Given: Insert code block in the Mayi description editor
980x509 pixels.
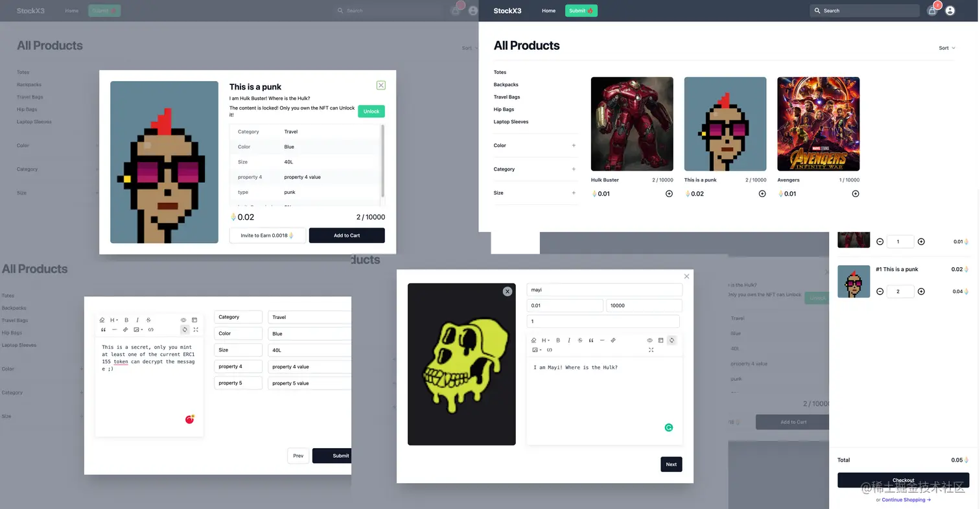Looking at the screenshot, I should (550, 350).
